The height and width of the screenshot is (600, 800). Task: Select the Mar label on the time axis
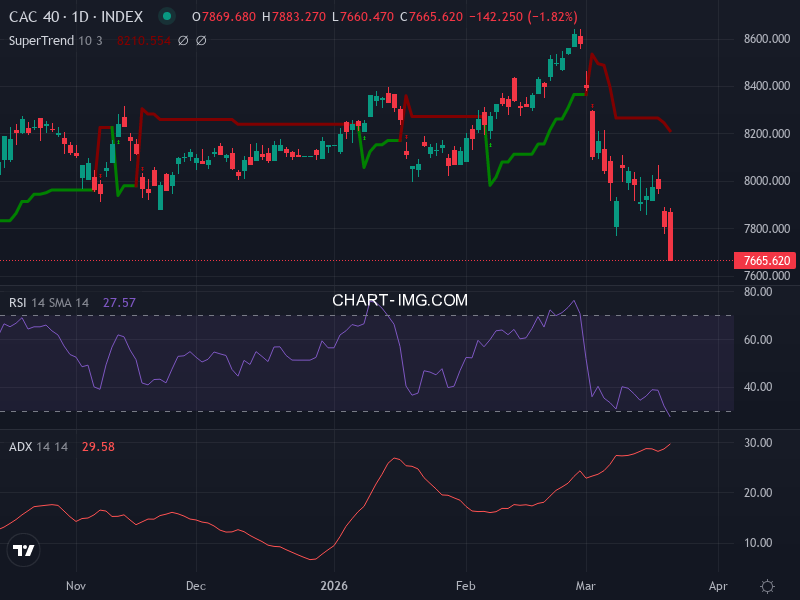pos(585,587)
